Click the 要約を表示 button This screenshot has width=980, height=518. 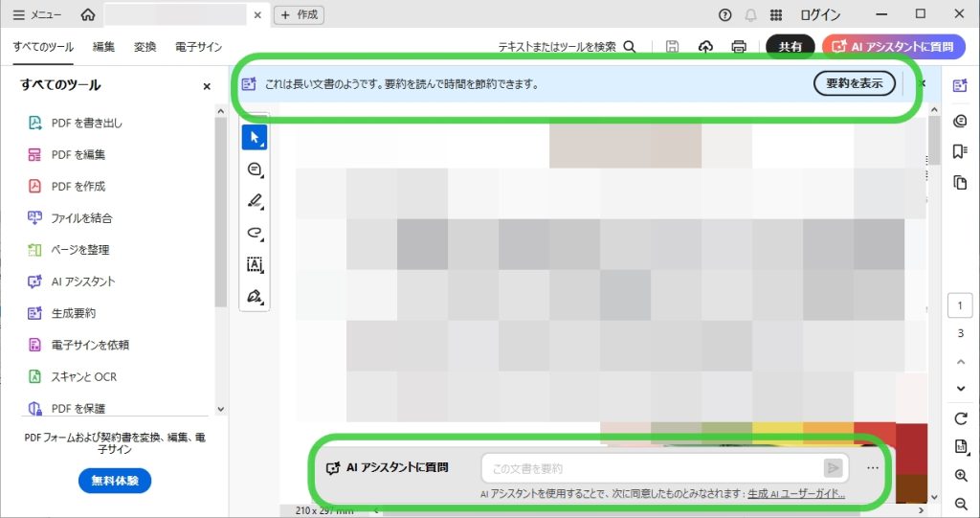point(855,83)
